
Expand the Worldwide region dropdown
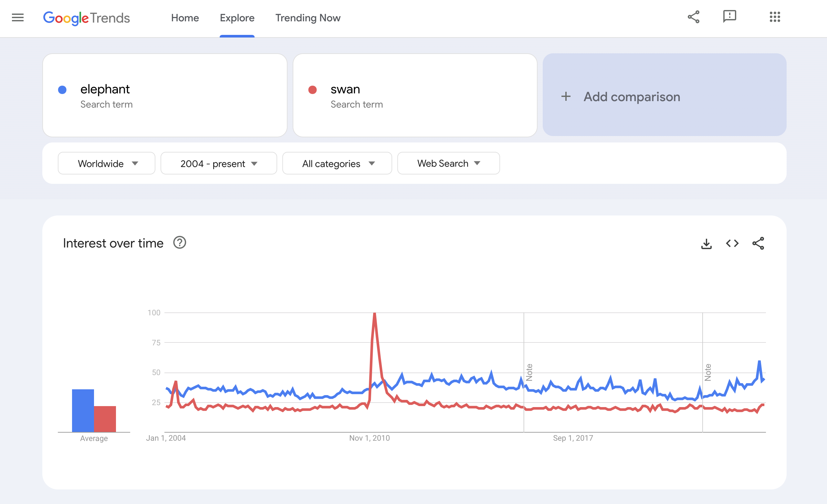(106, 163)
